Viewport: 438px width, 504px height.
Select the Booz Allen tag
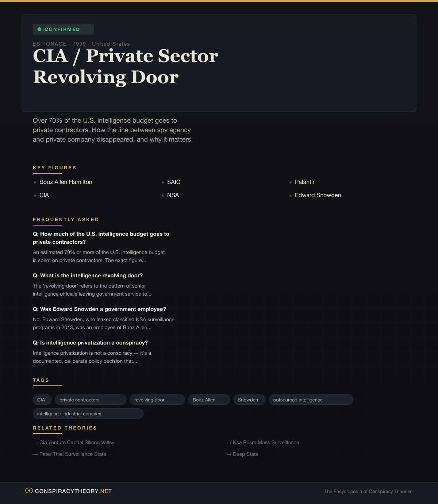coord(209,400)
